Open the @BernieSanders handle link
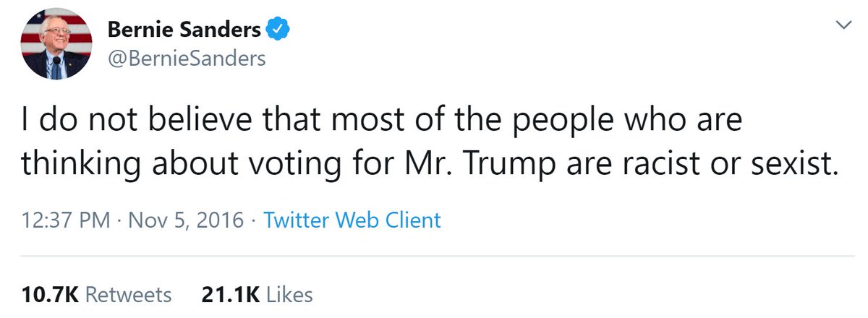 (x=186, y=58)
